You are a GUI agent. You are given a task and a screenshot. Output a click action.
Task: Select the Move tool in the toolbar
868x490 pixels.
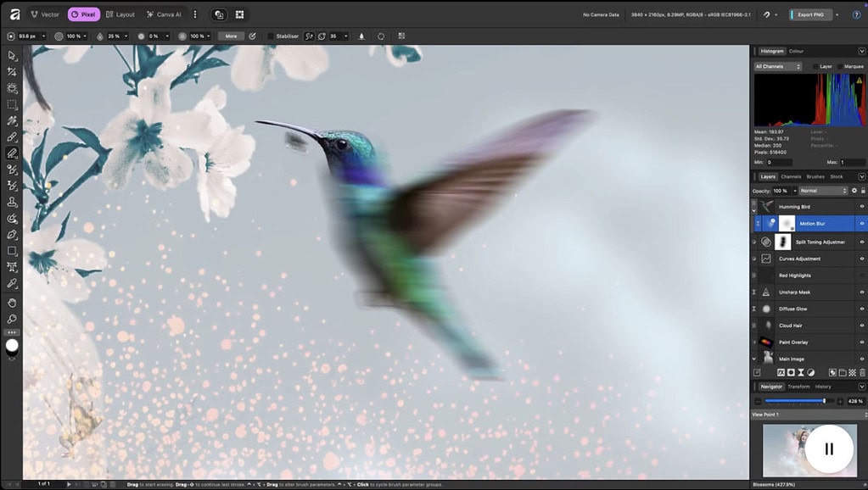coord(11,56)
